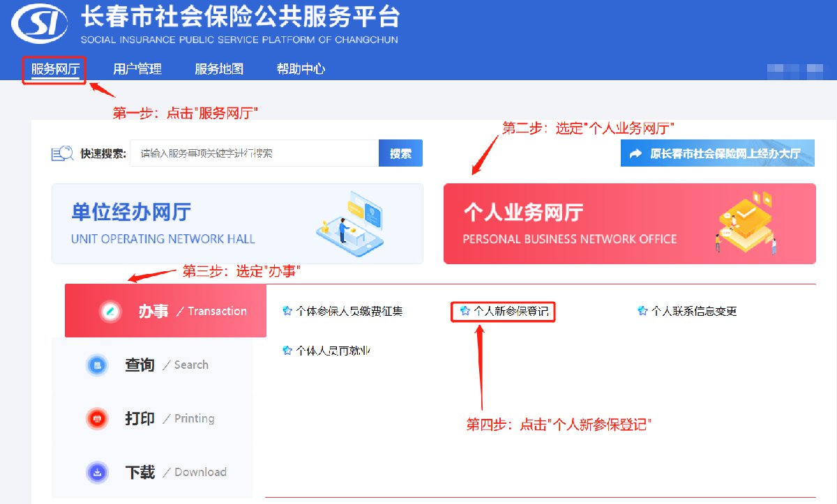Select the 打印 Printing tab
The image size is (837, 504).
(x=152, y=418)
